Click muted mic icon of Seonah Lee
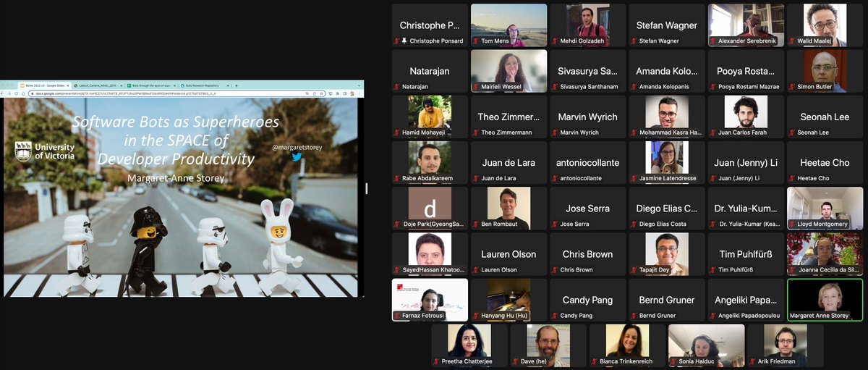Image resolution: width=868 pixels, height=370 pixels. point(791,133)
